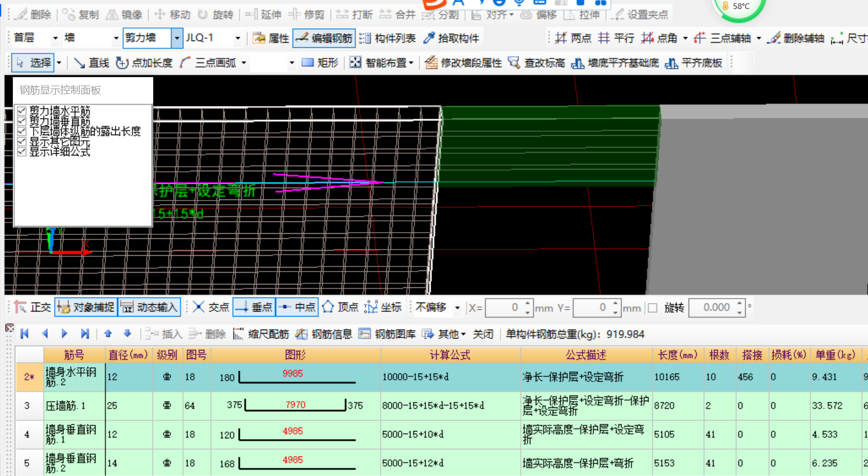Click the 计算公式 column header
868x476 pixels.
pos(450,355)
